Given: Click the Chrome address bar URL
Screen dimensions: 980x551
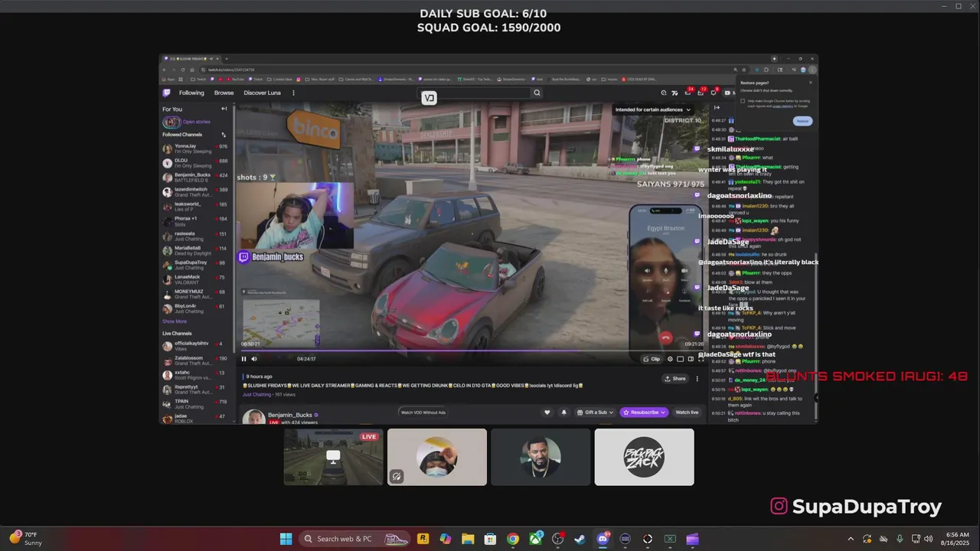Looking at the screenshot, I should (231, 70).
